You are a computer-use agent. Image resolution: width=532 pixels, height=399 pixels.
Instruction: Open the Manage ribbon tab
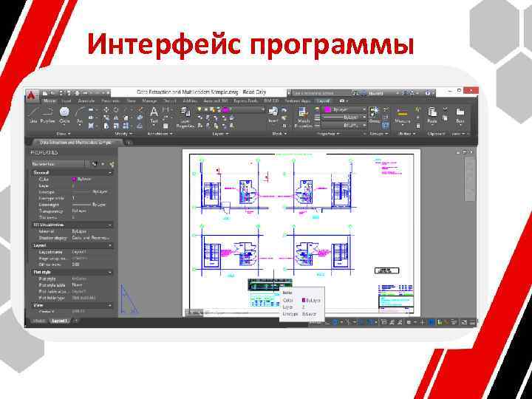149,100
